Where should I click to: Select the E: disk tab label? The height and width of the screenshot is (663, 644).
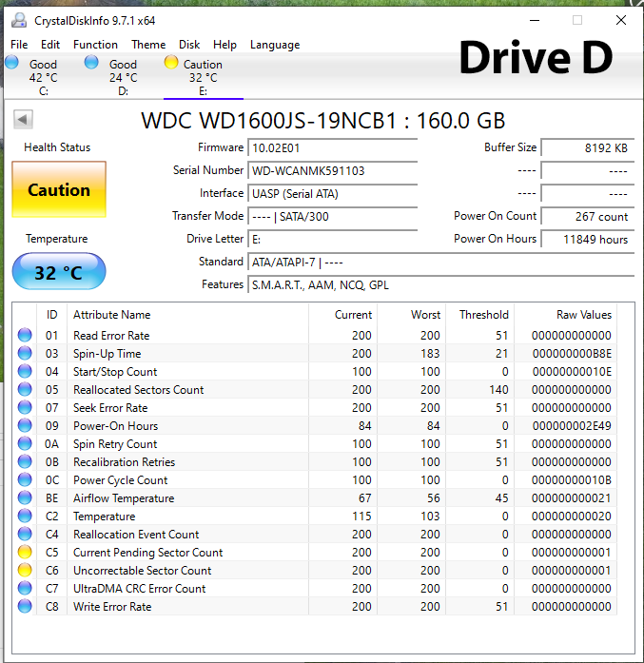tap(203, 77)
